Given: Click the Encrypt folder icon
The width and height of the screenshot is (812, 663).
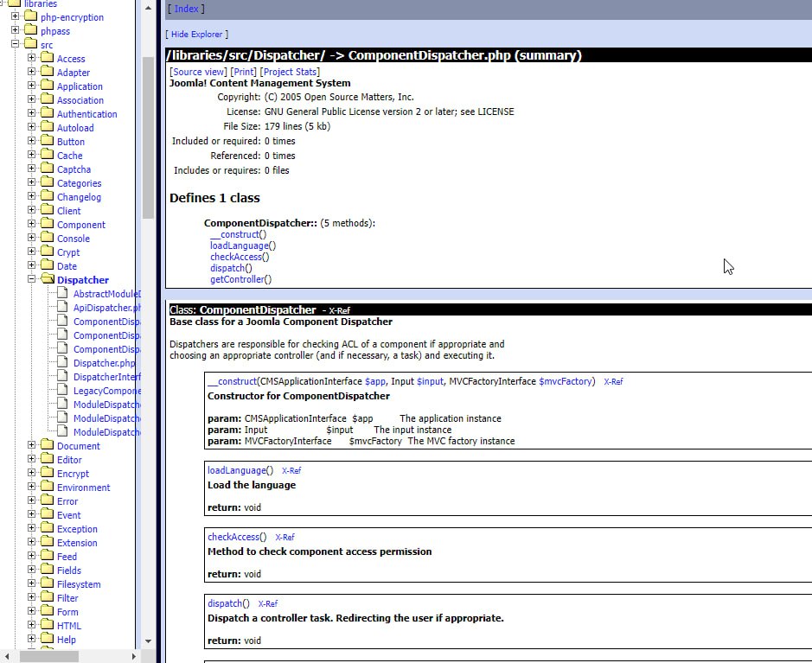Looking at the screenshot, I should [47, 473].
